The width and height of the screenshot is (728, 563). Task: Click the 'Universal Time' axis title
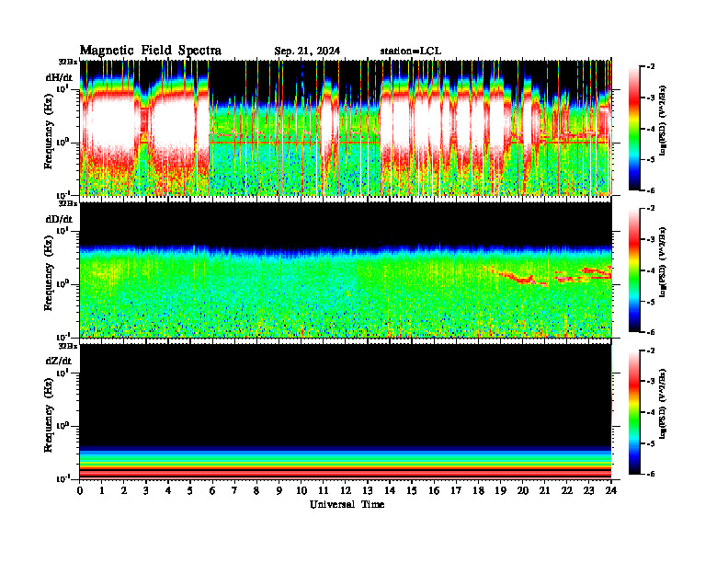coord(347,504)
